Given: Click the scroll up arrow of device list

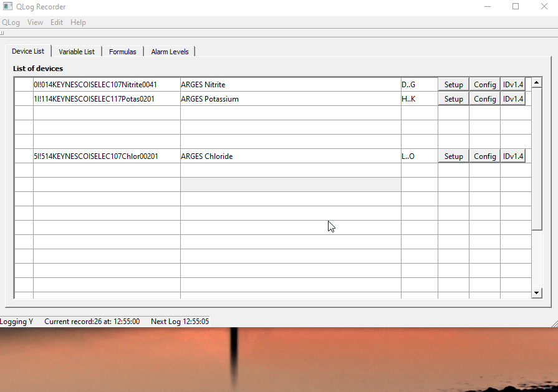Looking at the screenshot, I should [x=537, y=82].
